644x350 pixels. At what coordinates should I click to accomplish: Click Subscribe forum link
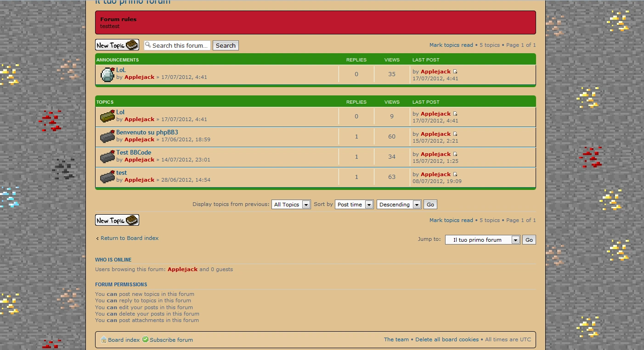[171, 340]
